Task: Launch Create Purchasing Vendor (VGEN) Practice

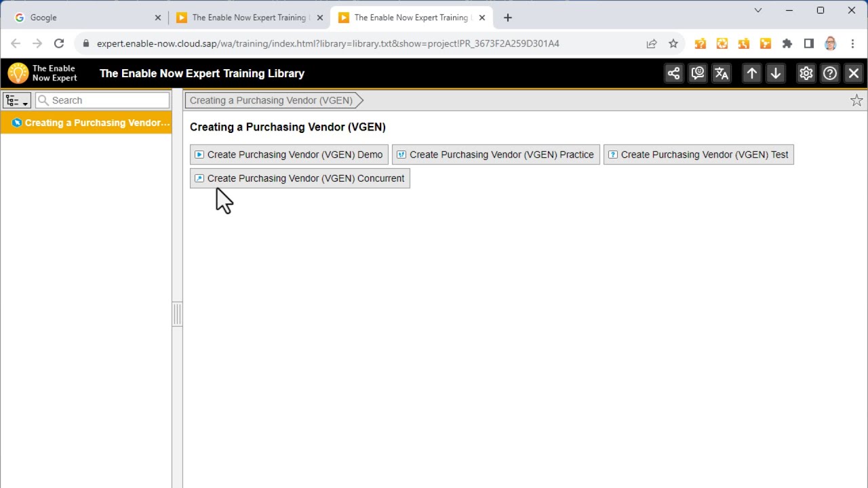Action: (496, 155)
